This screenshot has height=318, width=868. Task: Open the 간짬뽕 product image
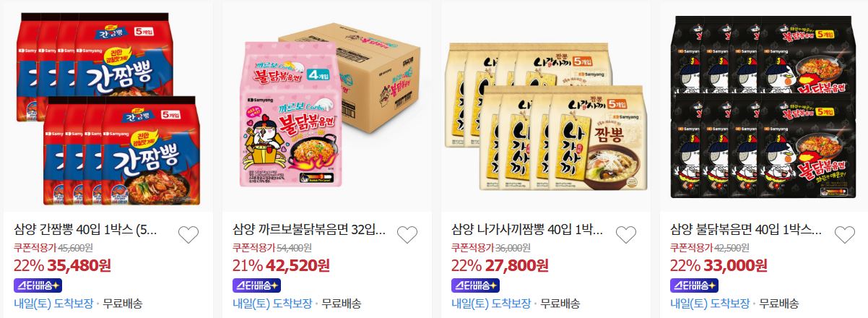(108, 106)
